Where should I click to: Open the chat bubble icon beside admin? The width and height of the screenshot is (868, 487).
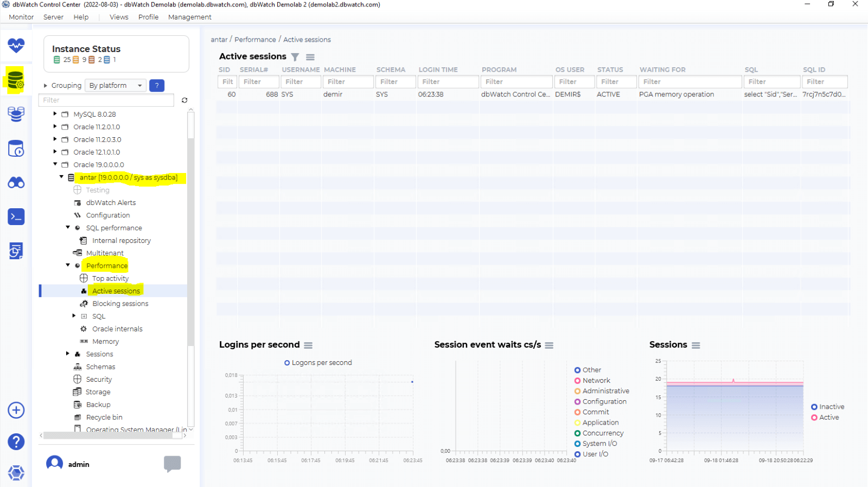click(x=172, y=464)
